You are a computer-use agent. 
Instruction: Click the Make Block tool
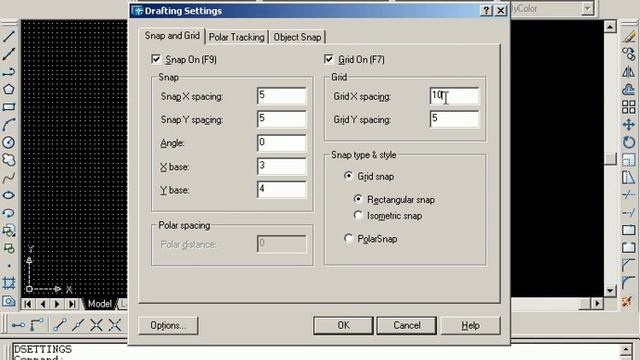click(9, 248)
